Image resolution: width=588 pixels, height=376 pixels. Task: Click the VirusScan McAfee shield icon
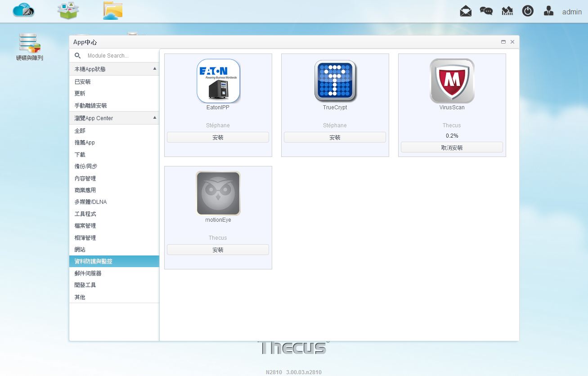click(452, 81)
